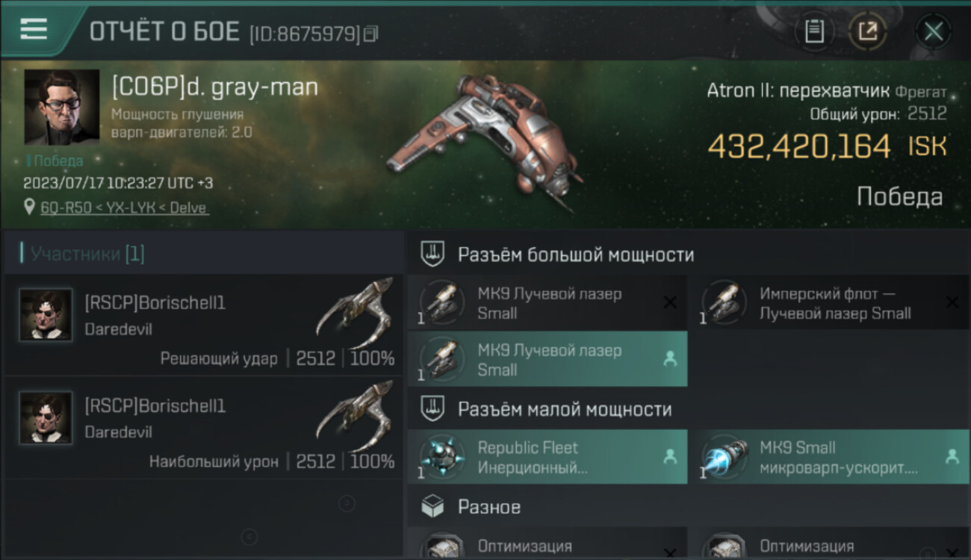This screenshot has height=560, width=971.
Task: Share the battle report
Action: (867, 31)
